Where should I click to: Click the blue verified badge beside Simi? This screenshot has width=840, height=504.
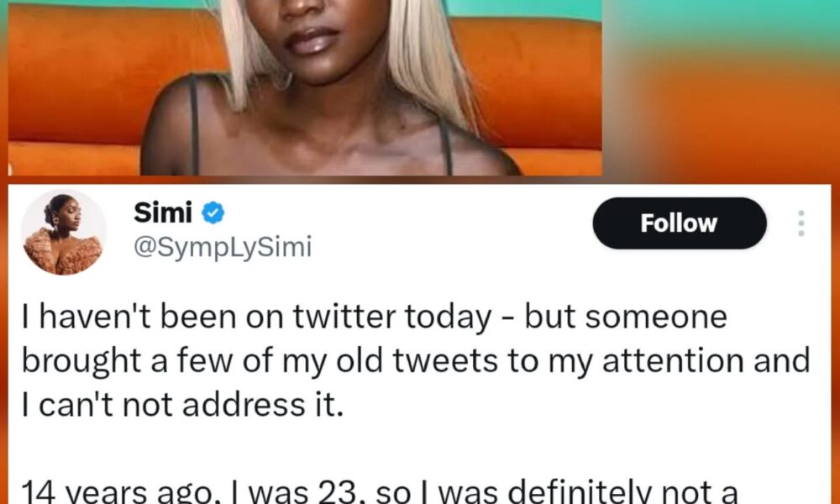pyautogui.click(x=213, y=213)
